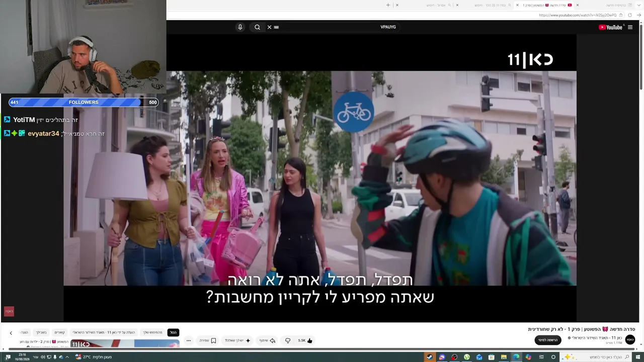This screenshot has width=644, height=362.
Task: Clear the YouTube search box text
Action: pyautogui.click(x=269, y=27)
